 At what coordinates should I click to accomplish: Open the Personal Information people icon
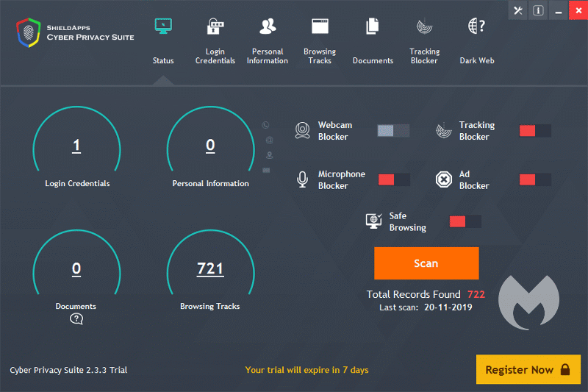point(268,26)
